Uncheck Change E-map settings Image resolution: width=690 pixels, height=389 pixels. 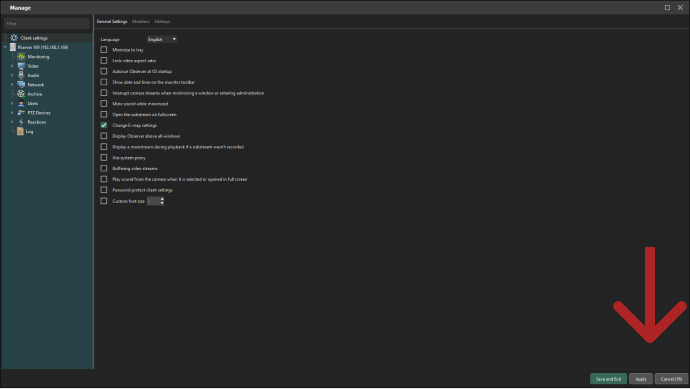[x=104, y=125]
